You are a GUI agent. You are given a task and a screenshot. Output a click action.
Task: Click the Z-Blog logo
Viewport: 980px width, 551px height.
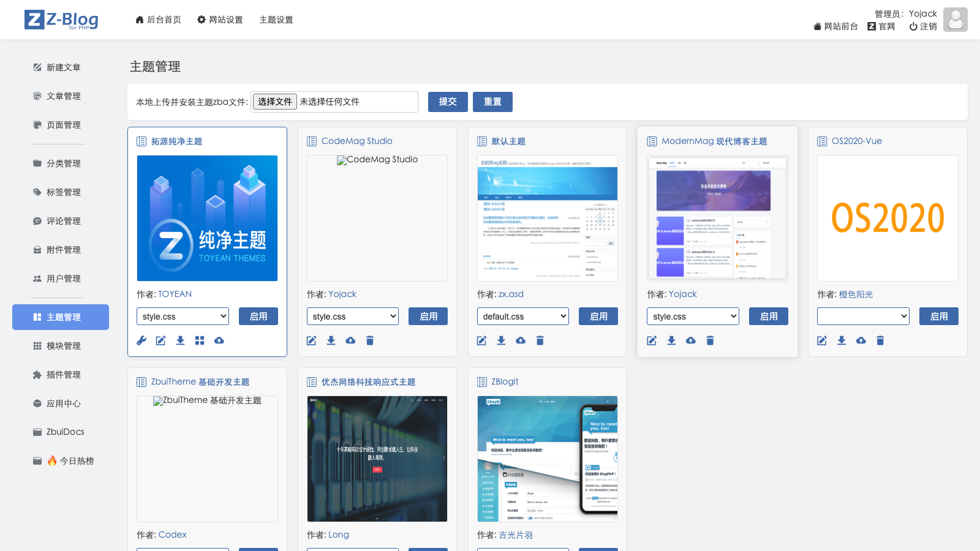pyautogui.click(x=61, y=20)
